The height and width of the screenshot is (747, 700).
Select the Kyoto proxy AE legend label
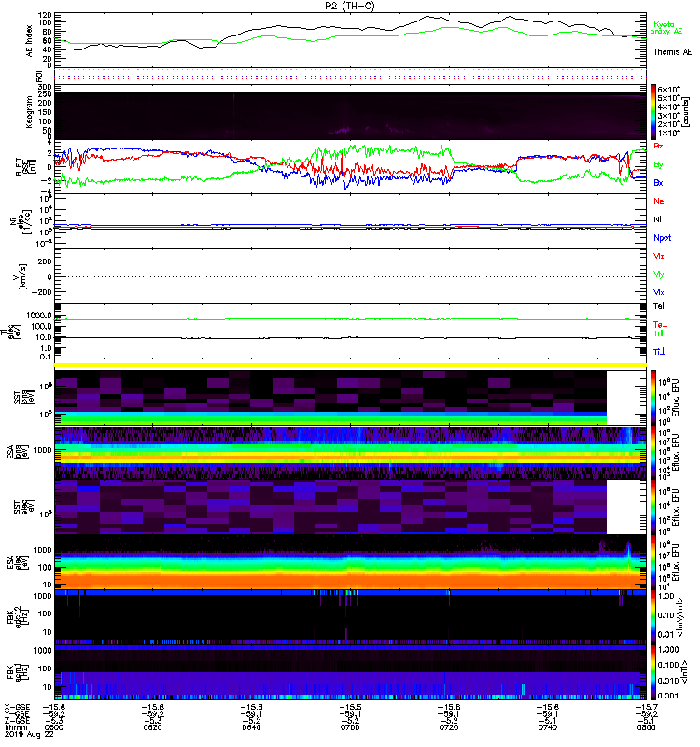665,28
